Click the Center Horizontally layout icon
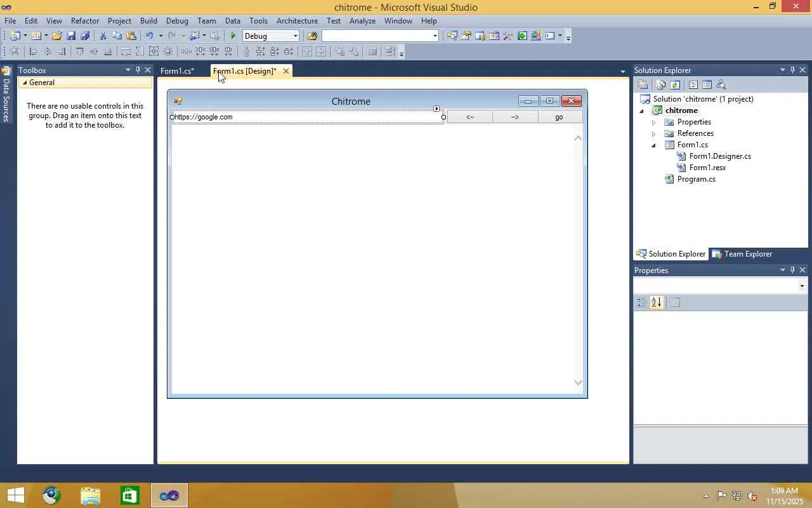 (x=307, y=51)
